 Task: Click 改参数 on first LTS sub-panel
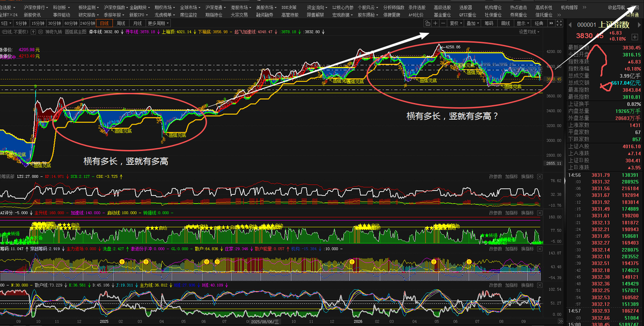tap(496, 177)
